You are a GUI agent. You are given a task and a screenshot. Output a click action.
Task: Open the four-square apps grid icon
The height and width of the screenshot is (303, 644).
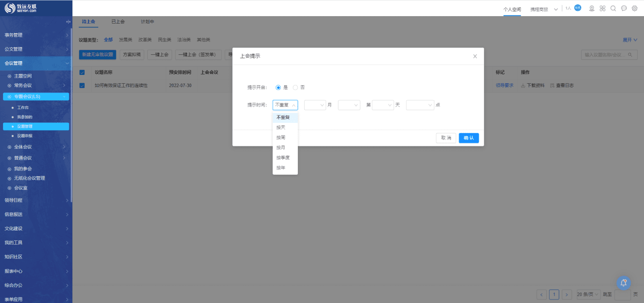tap(602, 8)
